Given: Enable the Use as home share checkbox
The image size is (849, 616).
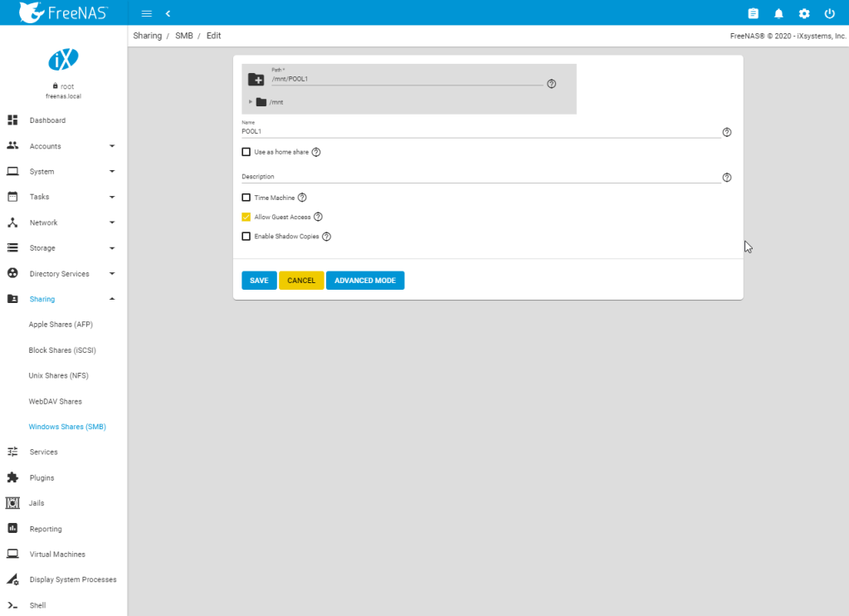Looking at the screenshot, I should coord(246,152).
